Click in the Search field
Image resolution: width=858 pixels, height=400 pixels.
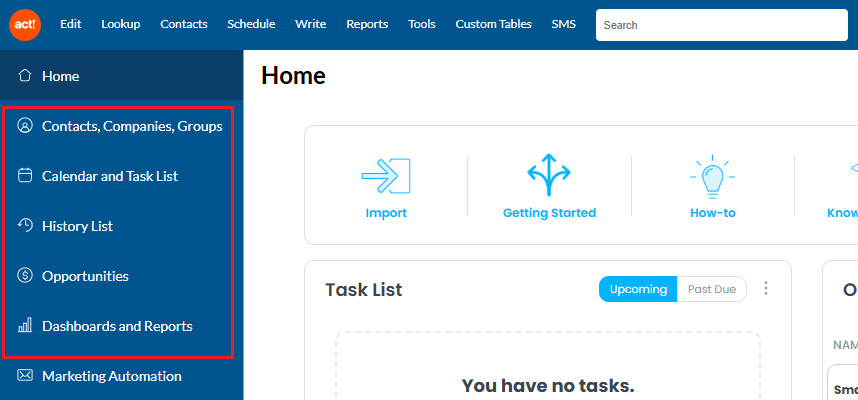722,25
